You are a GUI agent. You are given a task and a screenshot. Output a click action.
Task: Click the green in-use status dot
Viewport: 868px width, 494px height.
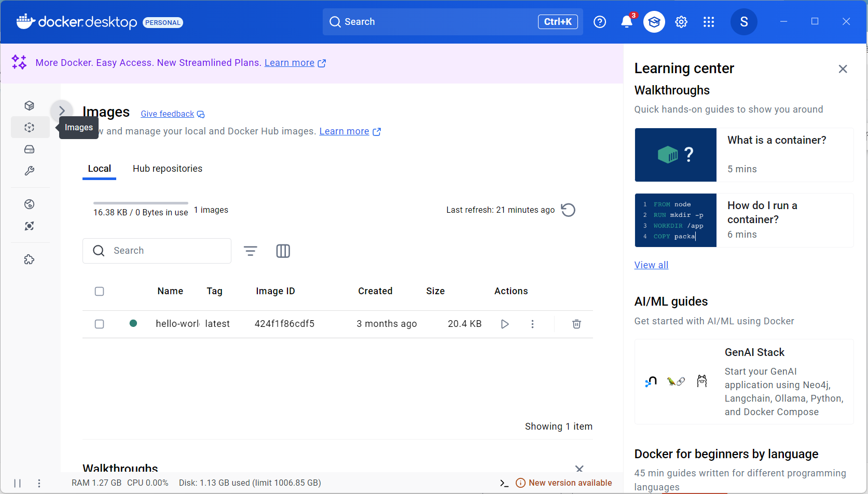point(133,324)
